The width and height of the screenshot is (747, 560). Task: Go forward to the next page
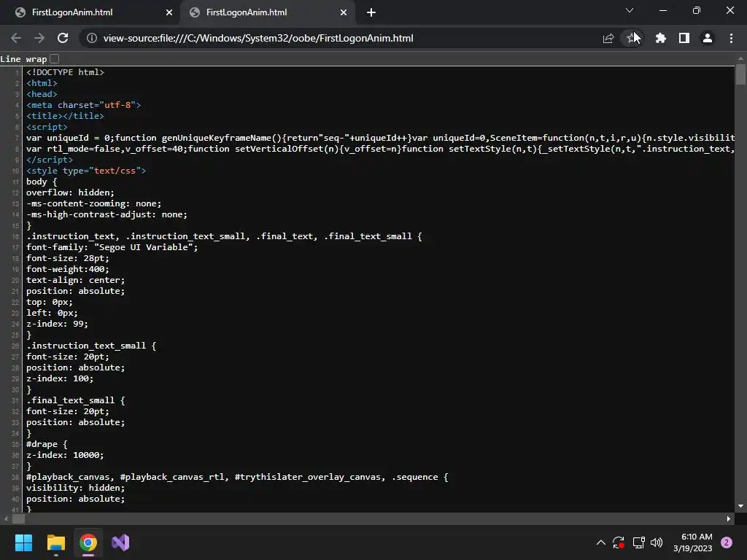[39, 38]
